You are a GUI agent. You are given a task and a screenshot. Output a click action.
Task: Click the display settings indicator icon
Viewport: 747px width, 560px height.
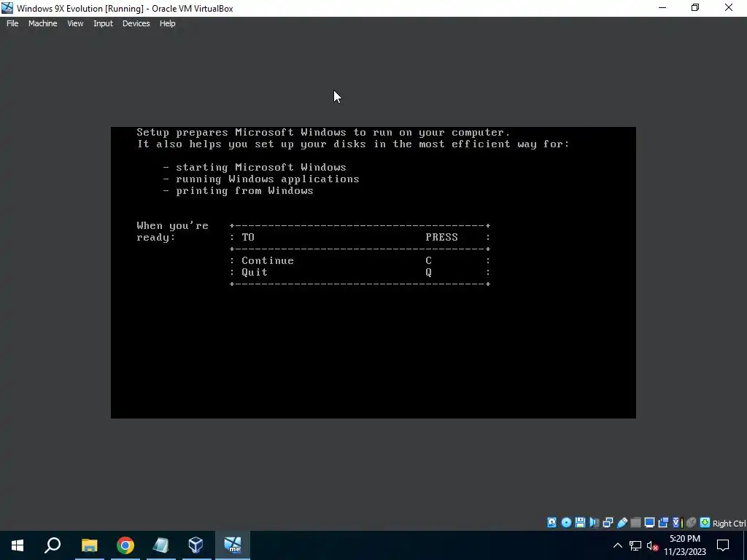point(649,522)
